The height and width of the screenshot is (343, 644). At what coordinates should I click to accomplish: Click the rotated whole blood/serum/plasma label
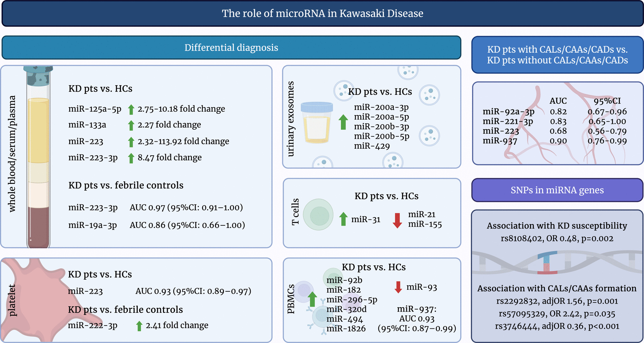12,154
